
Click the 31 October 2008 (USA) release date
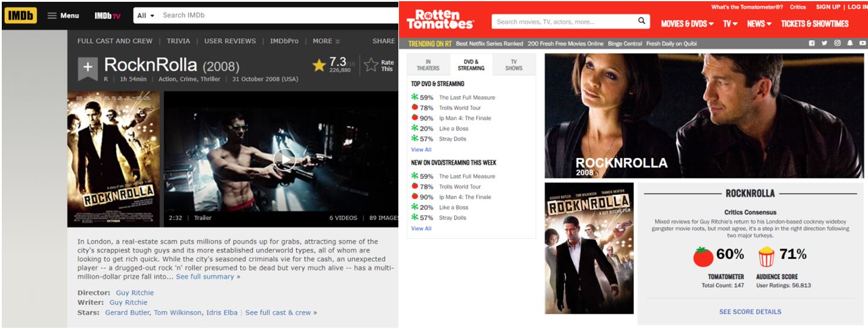pyautogui.click(x=265, y=79)
